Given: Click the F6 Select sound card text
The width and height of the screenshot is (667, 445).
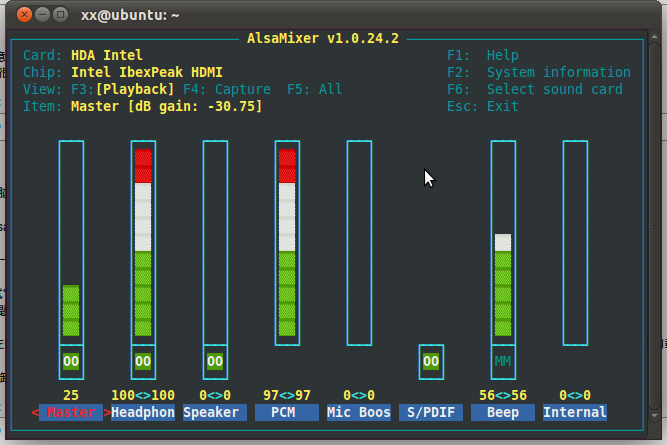Looking at the screenshot, I should [535, 89].
